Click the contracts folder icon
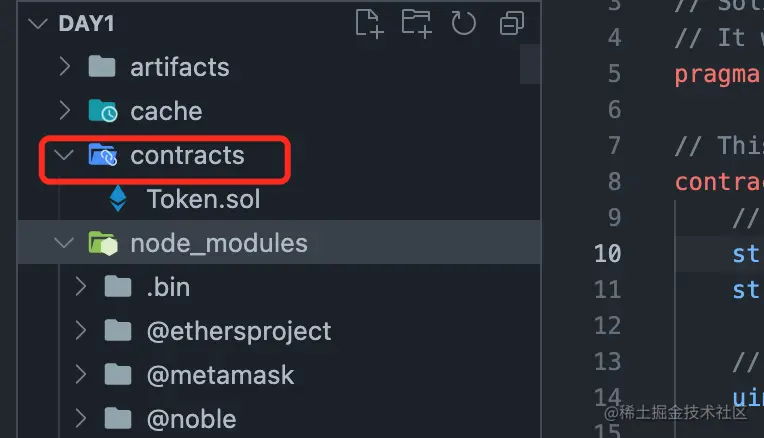The width and height of the screenshot is (764, 438). [x=103, y=155]
